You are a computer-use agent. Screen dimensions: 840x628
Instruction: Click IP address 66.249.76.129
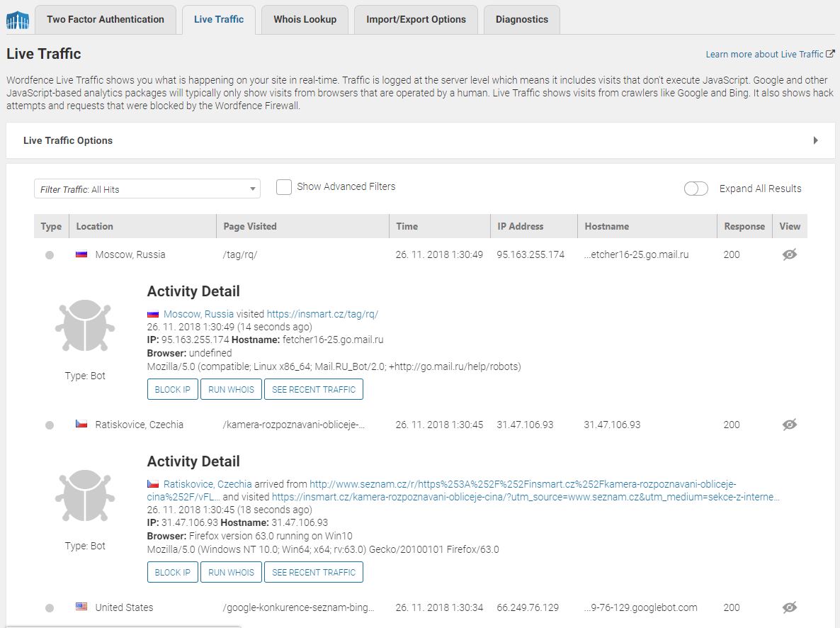(528, 607)
